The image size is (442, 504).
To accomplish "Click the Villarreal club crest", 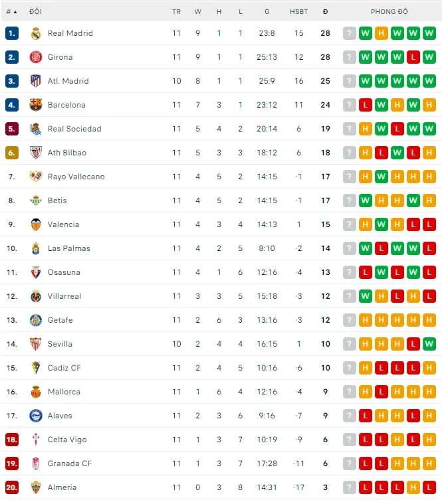I will point(36,296).
